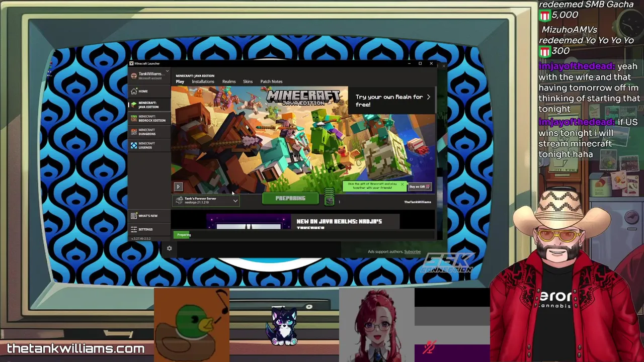Switch to the Installations tab
This screenshot has height=362, width=644.
[203, 81]
